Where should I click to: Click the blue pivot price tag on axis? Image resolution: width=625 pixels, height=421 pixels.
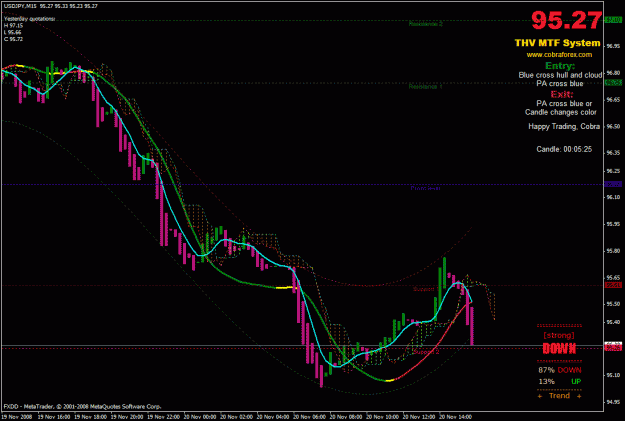tap(613, 184)
